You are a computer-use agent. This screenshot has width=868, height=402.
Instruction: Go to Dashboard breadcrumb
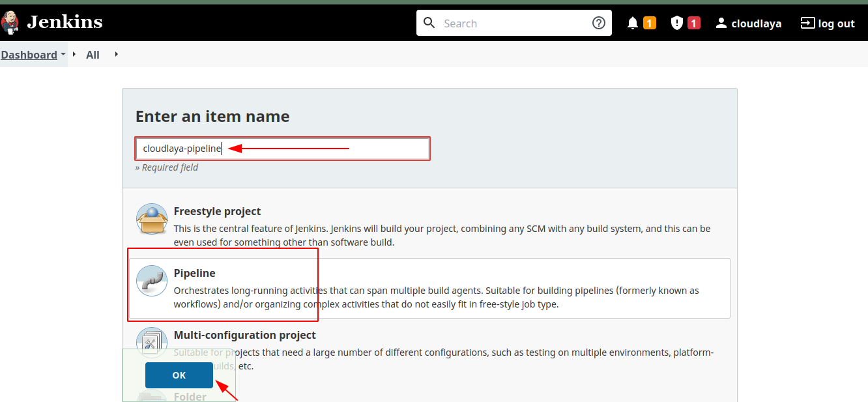29,55
